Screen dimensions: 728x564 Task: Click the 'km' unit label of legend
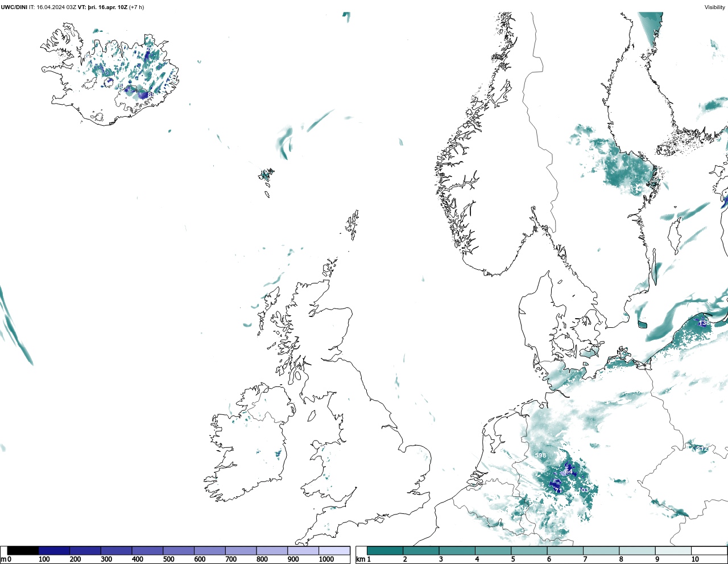(360, 559)
